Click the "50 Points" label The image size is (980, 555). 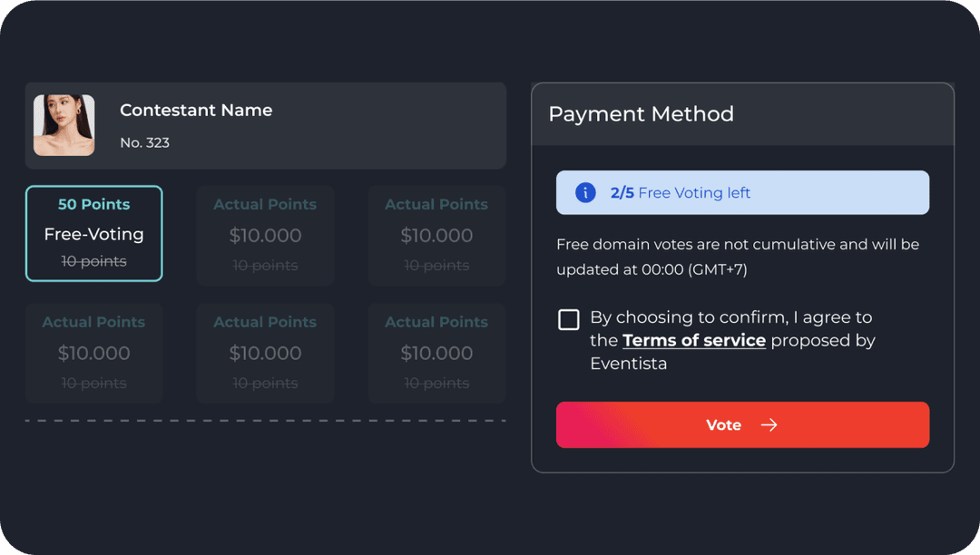[94, 205]
